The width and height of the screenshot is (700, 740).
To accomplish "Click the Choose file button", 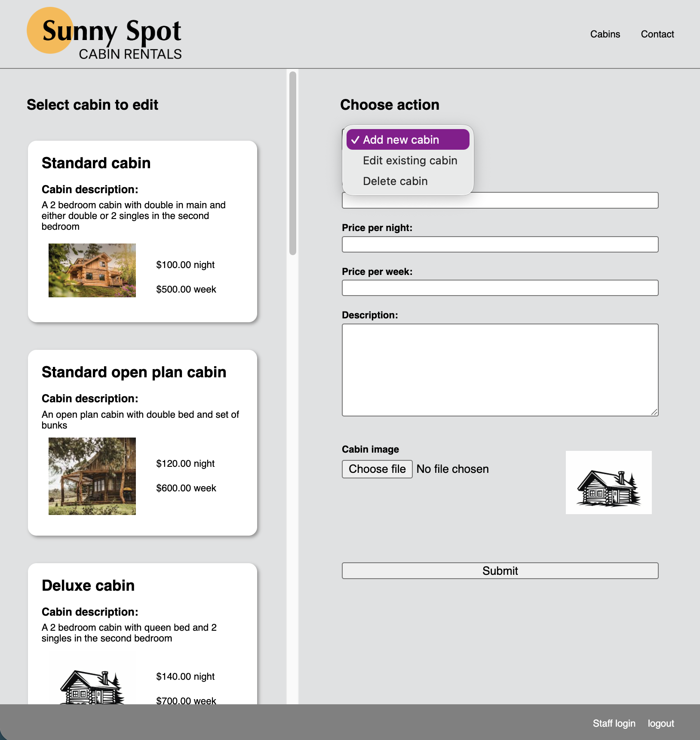I will (x=377, y=469).
